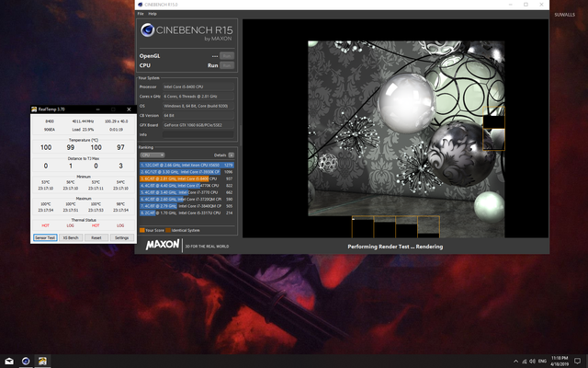Select ranking row 5 Intel Core i7-3770
588x368 pixels.
187,192
